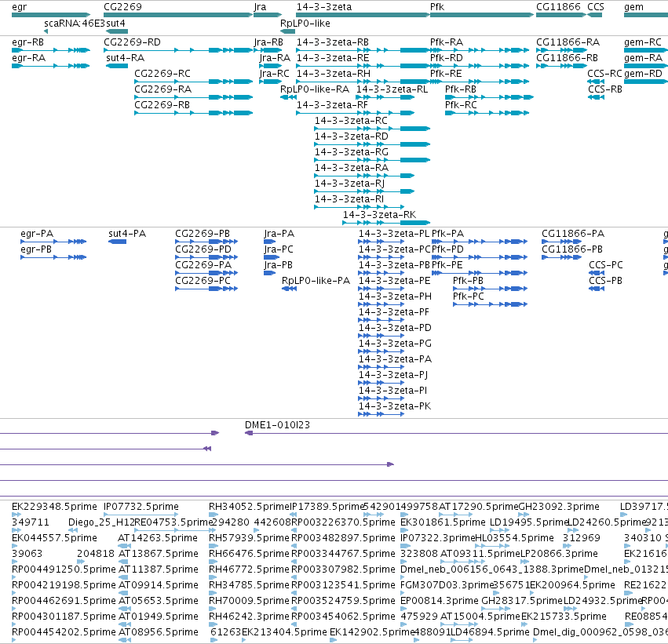Click the egr-RA transcript
This screenshot has width=668, height=644.
(x=51, y=66)
